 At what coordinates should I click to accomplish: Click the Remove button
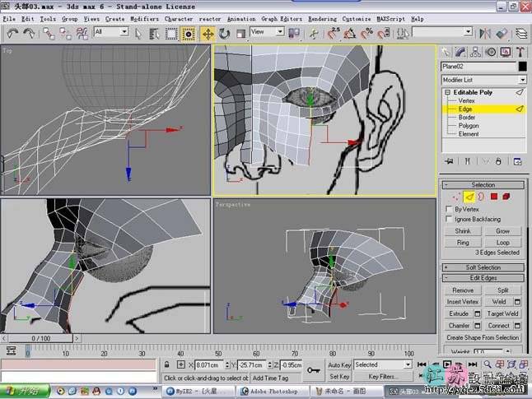tap(463, 290)
